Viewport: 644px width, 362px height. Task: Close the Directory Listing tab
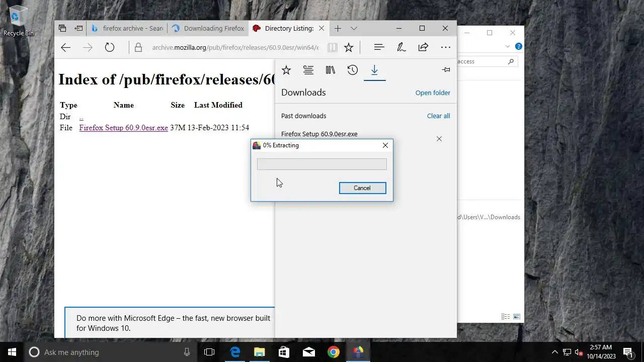(x=321, y=29)
